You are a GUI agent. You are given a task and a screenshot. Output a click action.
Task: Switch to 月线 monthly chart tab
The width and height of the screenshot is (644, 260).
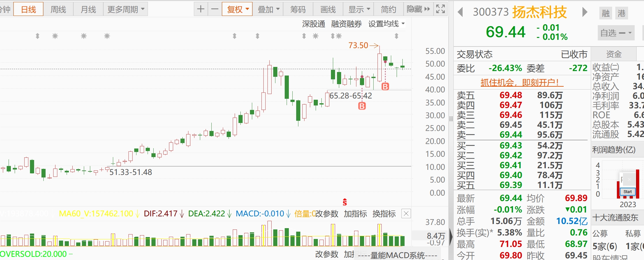88,9
